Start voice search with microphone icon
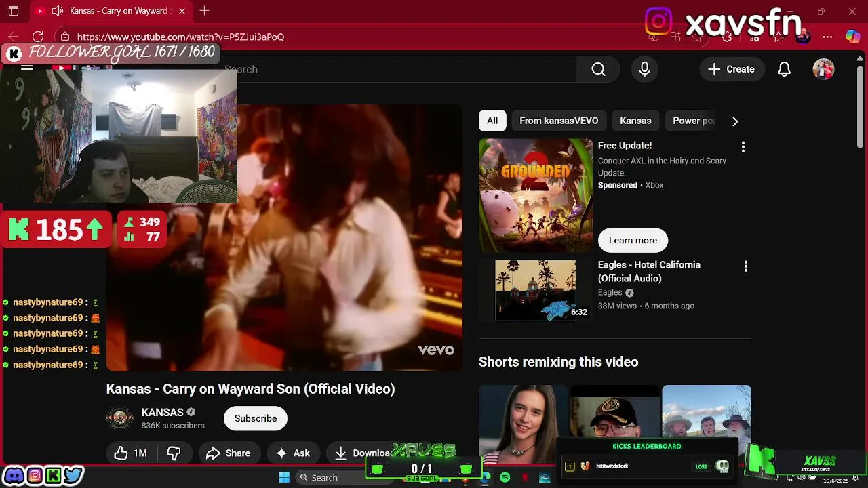868x488 pixels. [644, 69]
